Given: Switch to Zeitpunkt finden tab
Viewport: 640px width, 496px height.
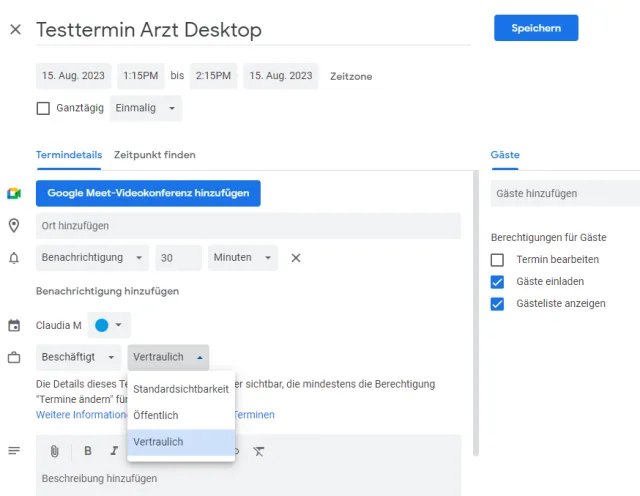Looking at the screenshot, I should tap(154, 155).
